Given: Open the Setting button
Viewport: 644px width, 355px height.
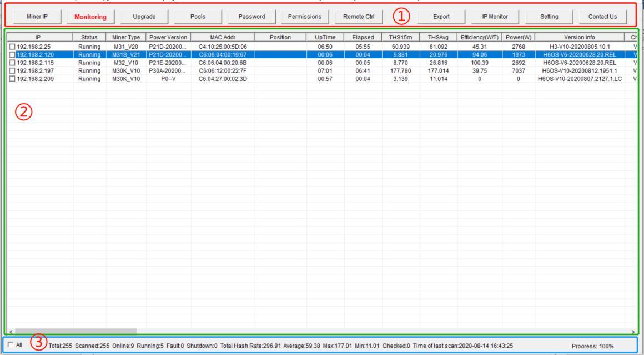Looking at the screenshot, I should [549, 17].
